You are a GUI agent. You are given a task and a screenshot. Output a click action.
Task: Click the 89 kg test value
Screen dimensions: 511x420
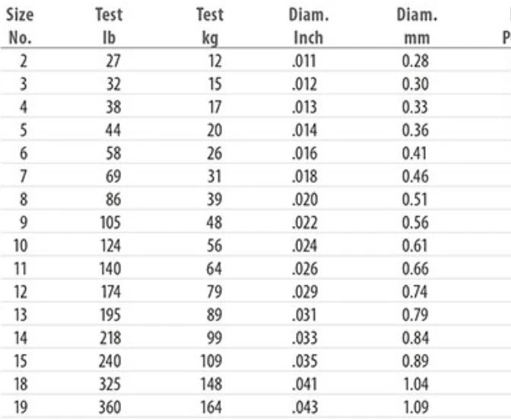(214, 315)
